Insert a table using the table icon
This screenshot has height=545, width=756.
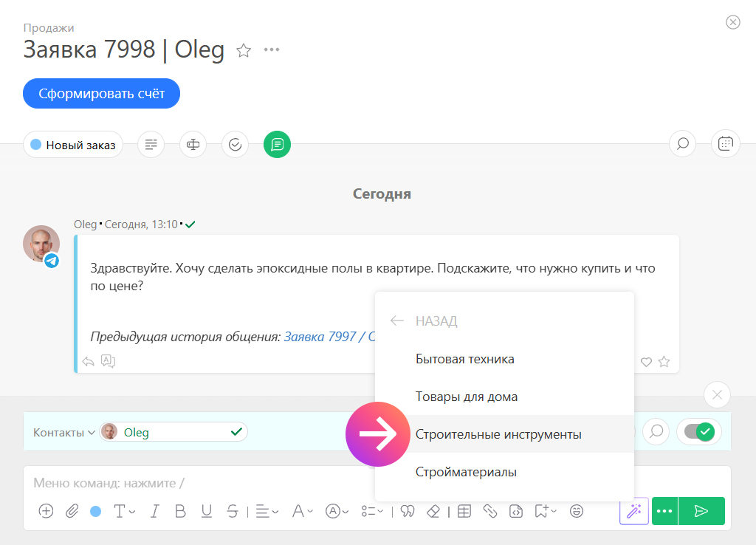[x=464, y=511]
